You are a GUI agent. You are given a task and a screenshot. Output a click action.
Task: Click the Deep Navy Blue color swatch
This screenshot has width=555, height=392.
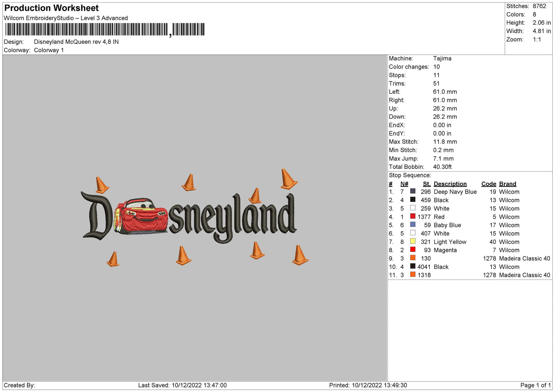pos(413,191)
